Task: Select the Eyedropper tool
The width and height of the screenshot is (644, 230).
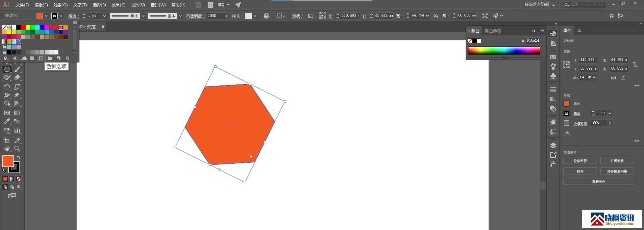Action: (7, 121)
